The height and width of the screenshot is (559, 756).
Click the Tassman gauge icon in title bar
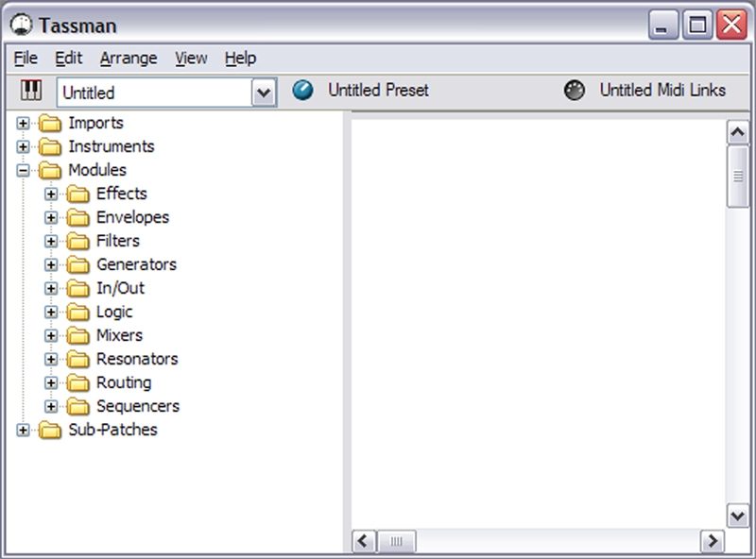point(21,25)
